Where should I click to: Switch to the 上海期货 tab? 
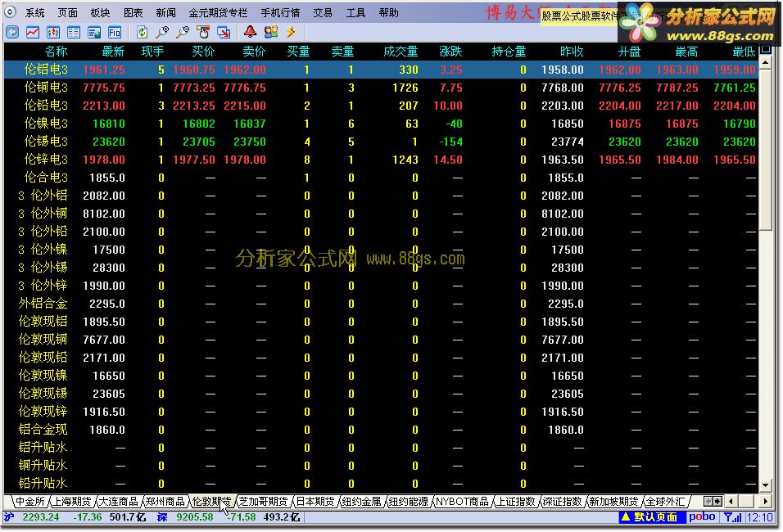tap(72, 501)
